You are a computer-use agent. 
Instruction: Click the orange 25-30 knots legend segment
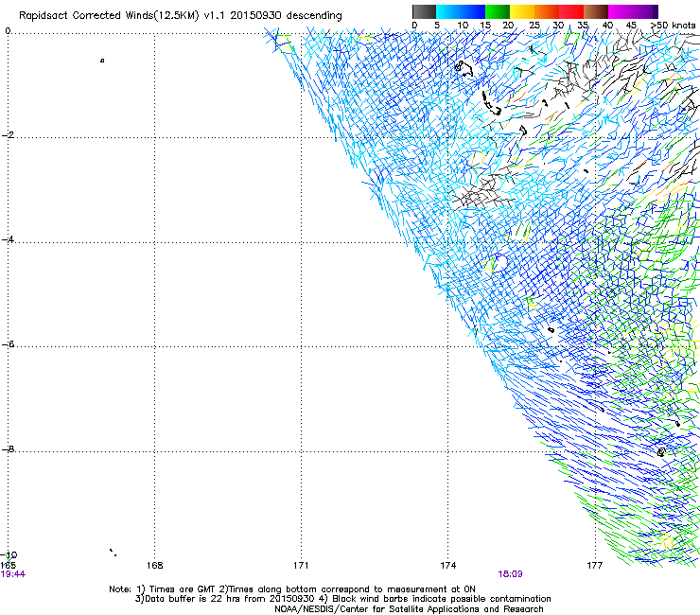547,11
